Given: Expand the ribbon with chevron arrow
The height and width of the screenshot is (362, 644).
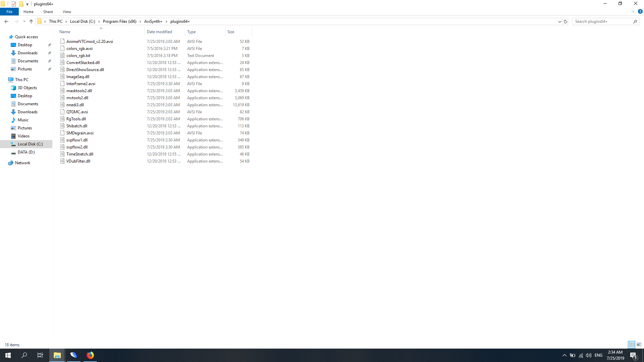Looking at the screenshot, I should 633,11.
